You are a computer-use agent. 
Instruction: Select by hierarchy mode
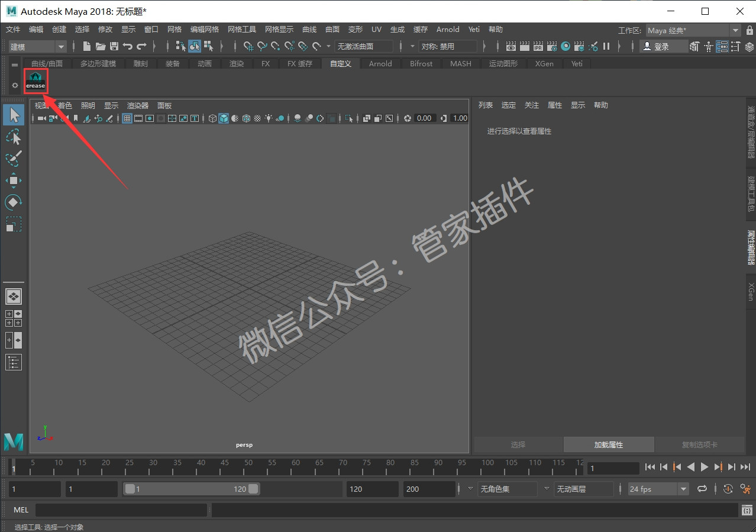click(x=181, y=46)
